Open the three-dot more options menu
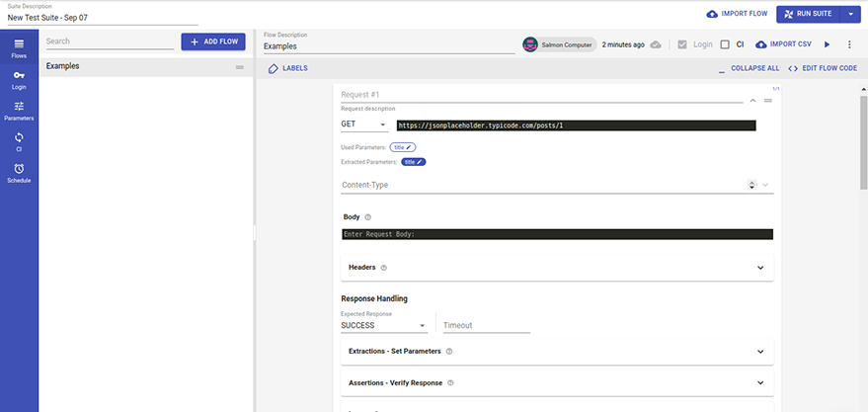This screenshot has height=412, width=868. (x=850, y=44)
